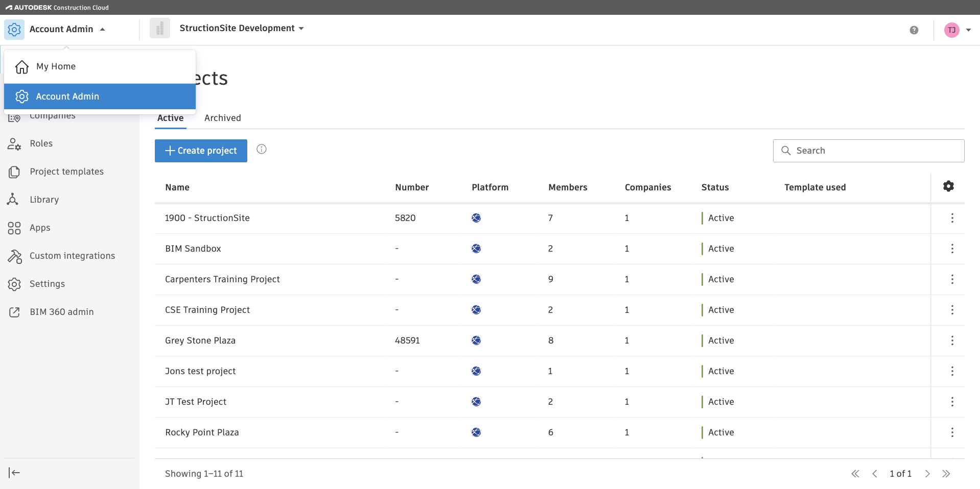
Task: Click the info icon next to Create project
Action: (262, 149)
